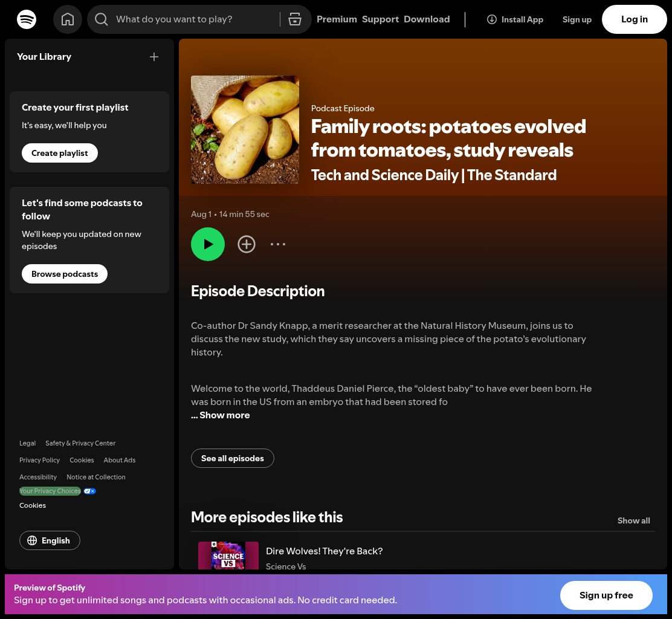Viewport: 672px width, 619px height.
Task: Click See all episodes button
Action: pos(233,458)
